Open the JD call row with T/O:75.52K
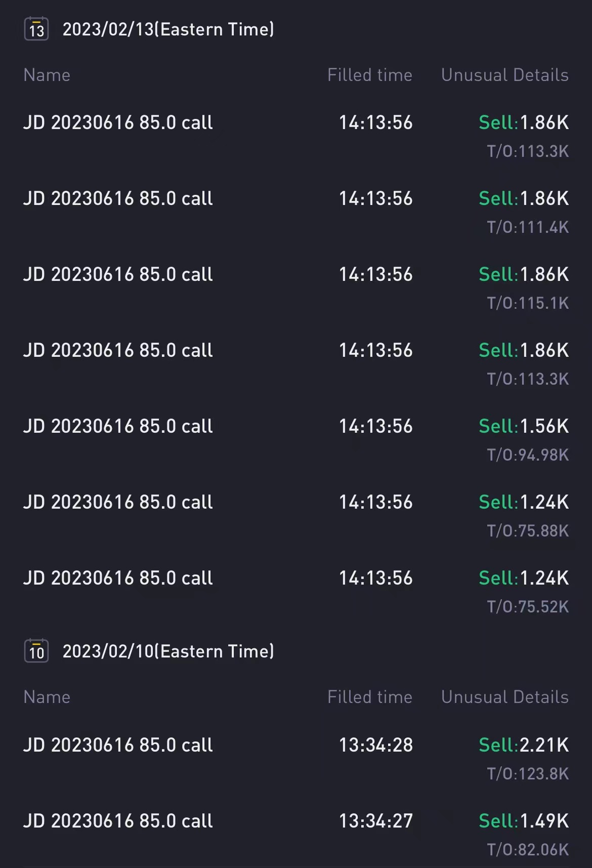 [x=118, y=578]
